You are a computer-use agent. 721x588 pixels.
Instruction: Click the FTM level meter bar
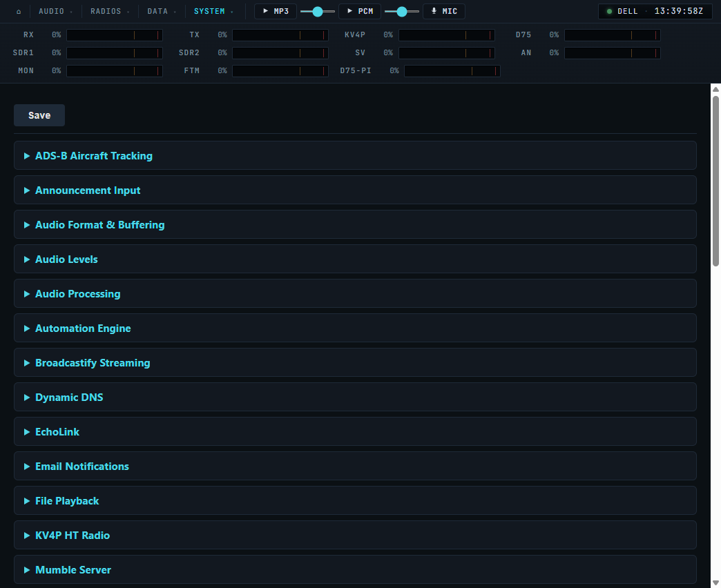coord(280,71)
